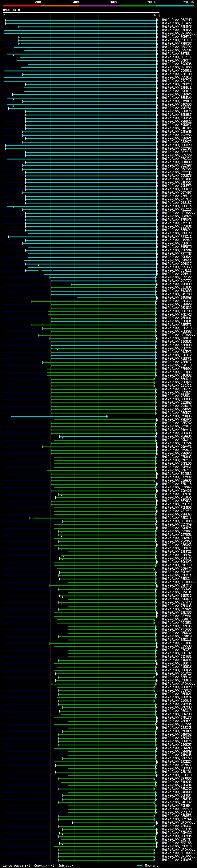
Task: Select UniRef100_Q56US1 in the list
Action: 176,71
